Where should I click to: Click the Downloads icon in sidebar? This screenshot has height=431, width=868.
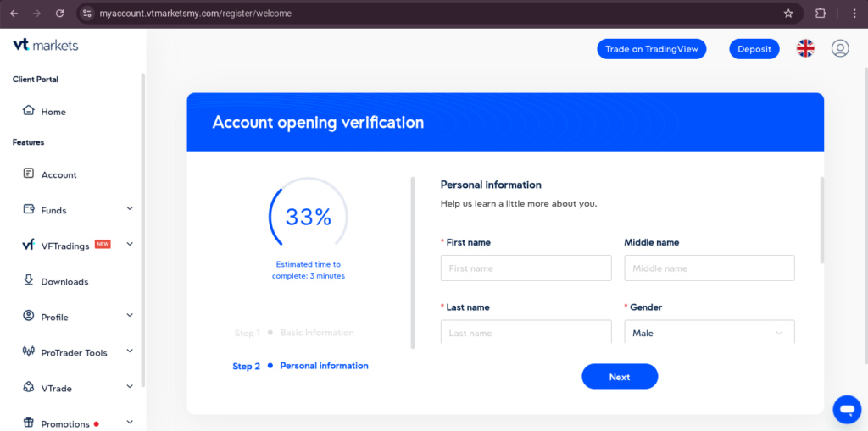(28, 280)
